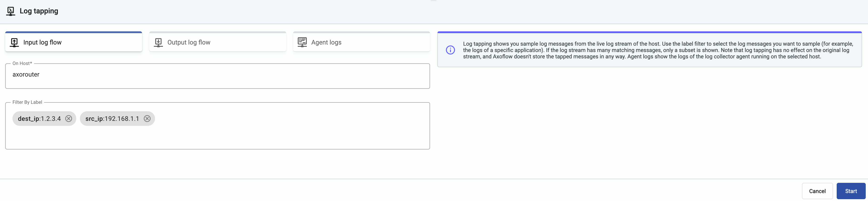Click the Input log flow upload icon

(14, 42)
